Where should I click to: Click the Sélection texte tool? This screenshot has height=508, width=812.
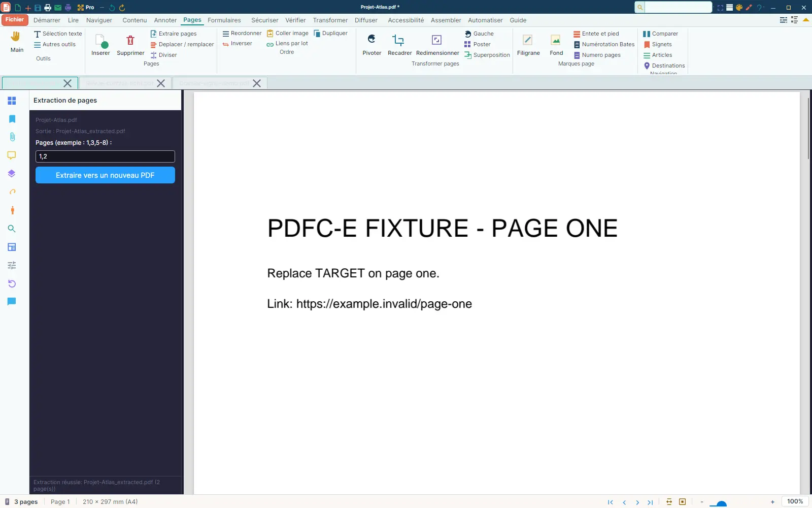tap(58, 34)
